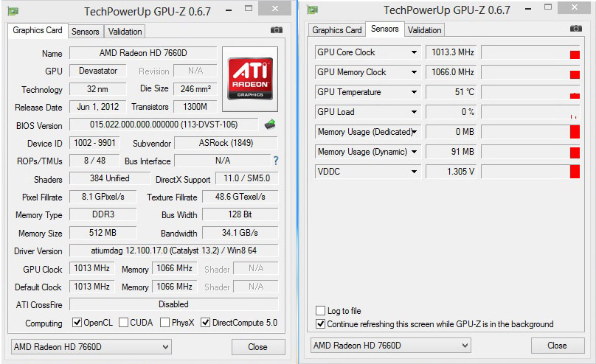Image resolution: width=596 pixels, height=364 pixels.
Task: Click the Driver Version field
Action: pos(173,251)
